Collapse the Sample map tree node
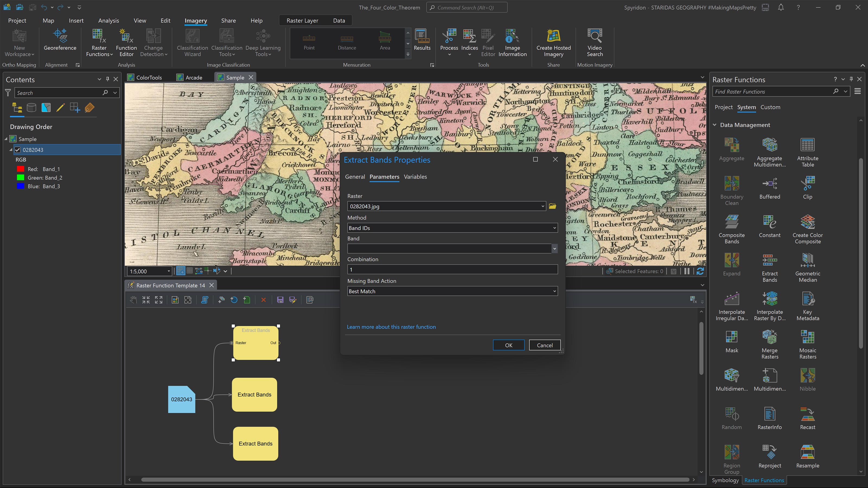Viewport: 868px width, 488px height. 6,139
